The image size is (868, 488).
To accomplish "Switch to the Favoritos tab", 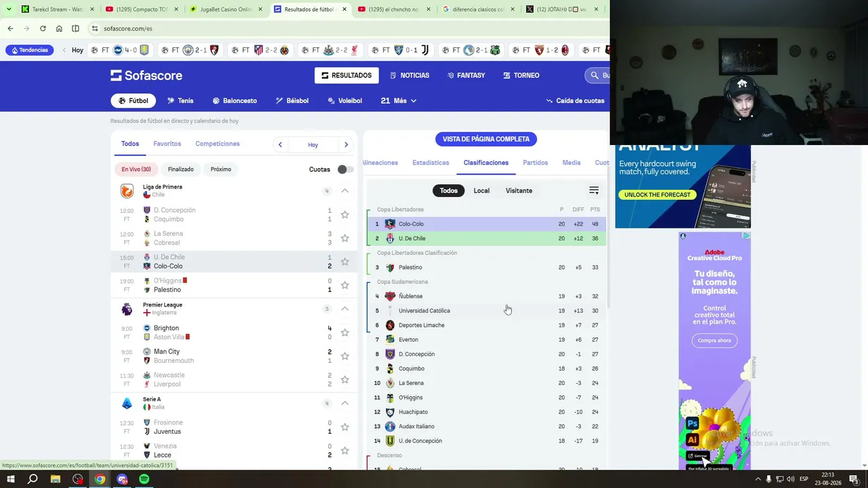I will click(x=167, y=144).
